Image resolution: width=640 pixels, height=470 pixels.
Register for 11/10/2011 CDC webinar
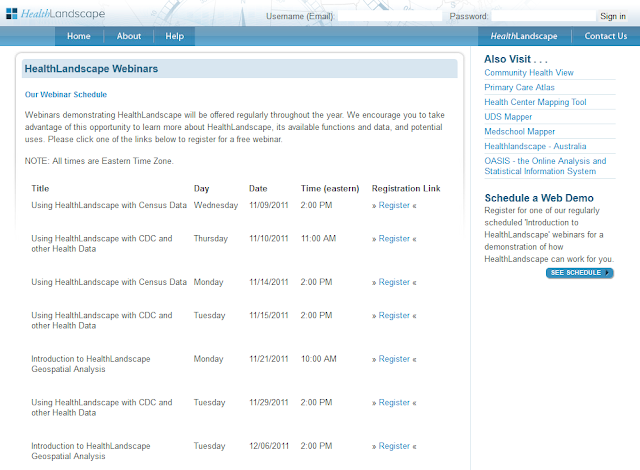click(394, 239)
